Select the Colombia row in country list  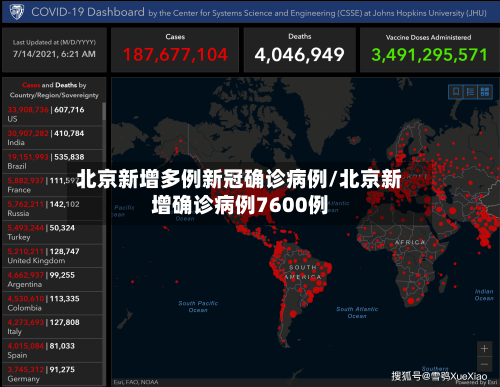(x=52, y=303)
